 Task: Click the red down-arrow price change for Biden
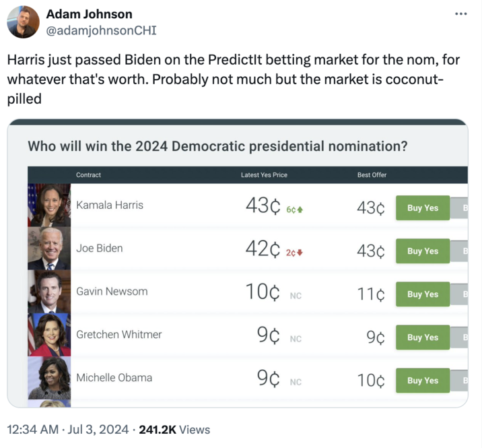point(295,253)
